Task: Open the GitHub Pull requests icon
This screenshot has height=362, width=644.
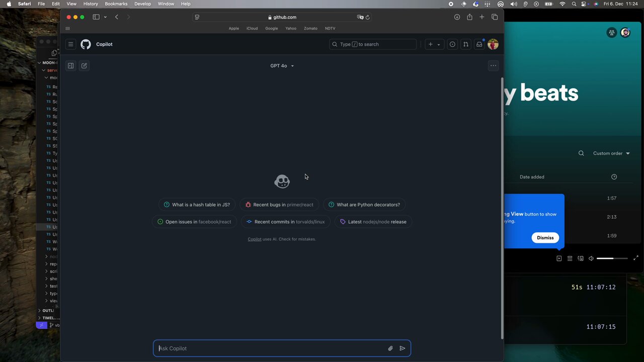Action: (x=466, y=44)
